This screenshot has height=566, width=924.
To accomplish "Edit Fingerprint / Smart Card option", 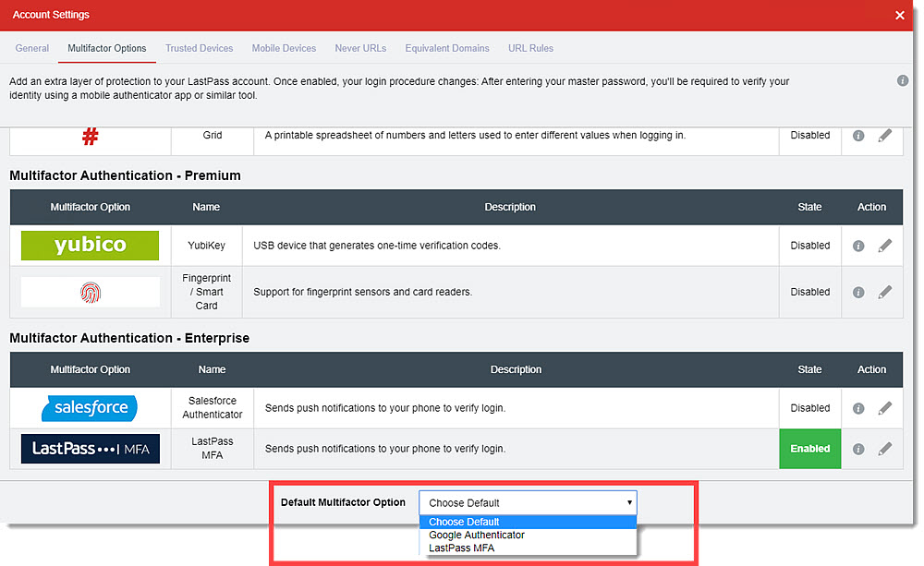I will click(x=884, y=292).
